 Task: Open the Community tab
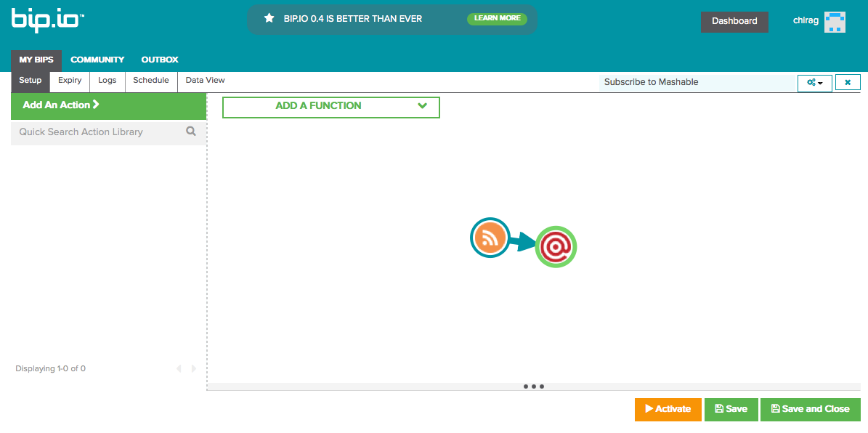[97, 60]
